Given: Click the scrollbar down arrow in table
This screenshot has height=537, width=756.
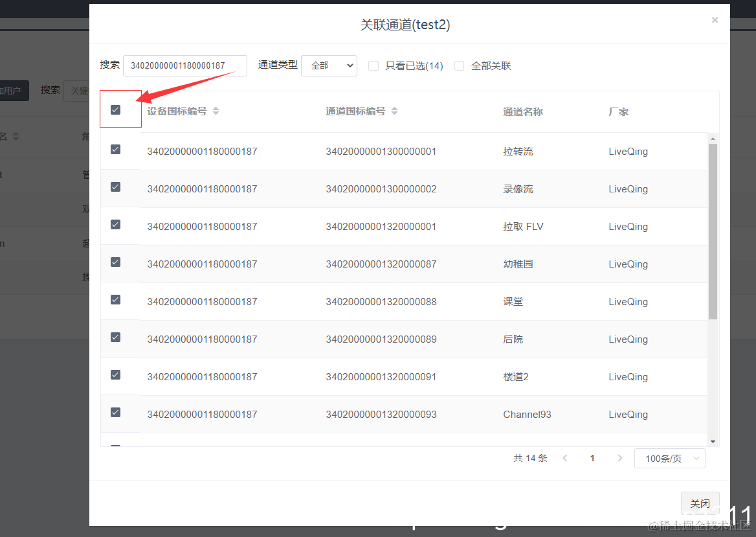Looking at the screenshot, I should [713, 442].
